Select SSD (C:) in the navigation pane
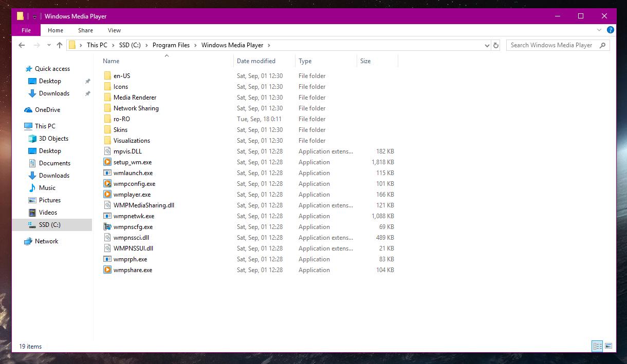 pos(50,225)
